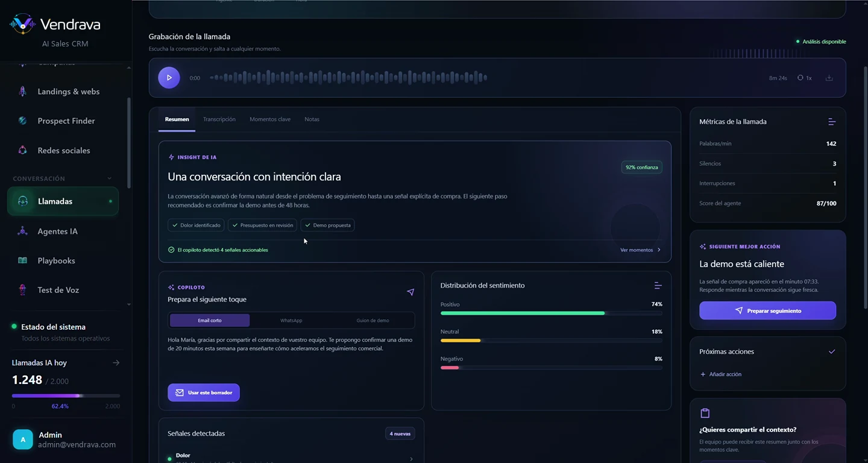Click the Interrupciones metric row
The height and width of the screenshot is (463, 868).
[767, 183]
